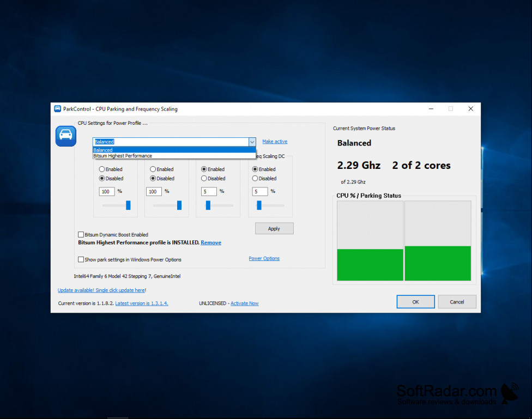Screen dimensions: 532x419
Task: Click Current version is 1.1.8.2 text
Action: tap(86, 303)
